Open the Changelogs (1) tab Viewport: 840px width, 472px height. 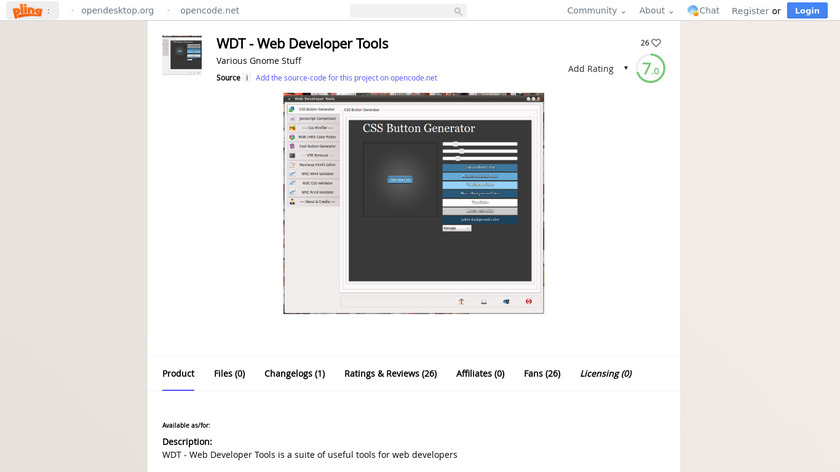294,374
